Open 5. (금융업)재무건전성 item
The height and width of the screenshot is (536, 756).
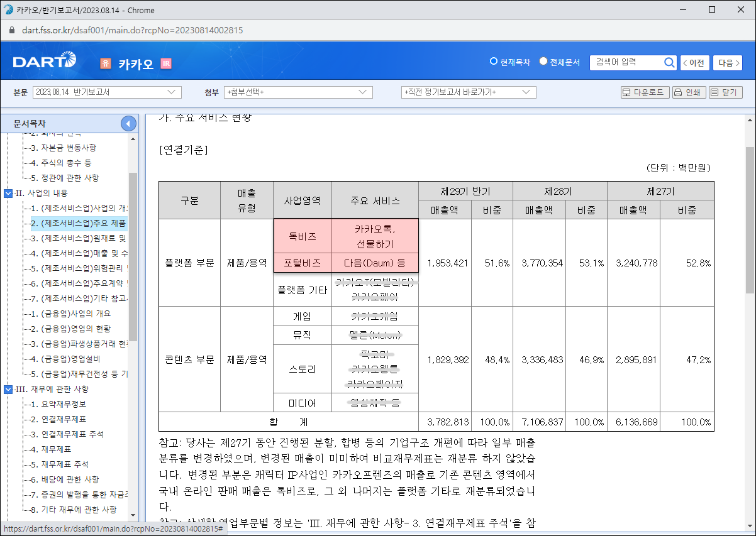coord(80,374)
